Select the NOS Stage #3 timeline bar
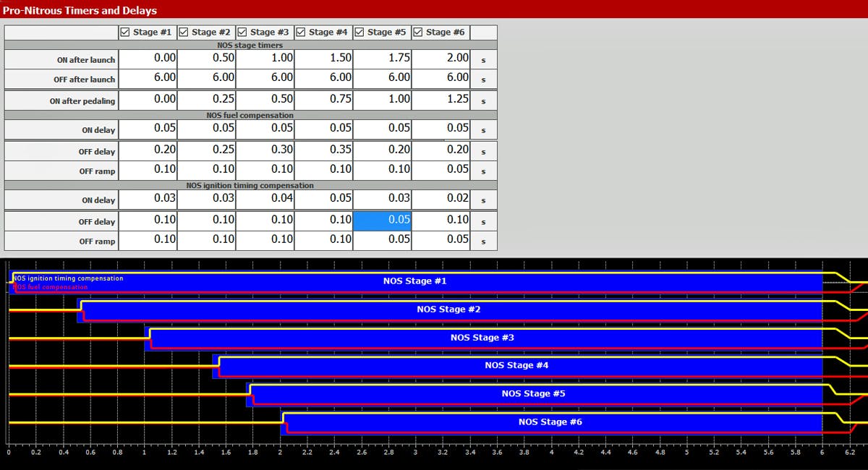Viewport: 868px width, 470px height. coord(482,338)
